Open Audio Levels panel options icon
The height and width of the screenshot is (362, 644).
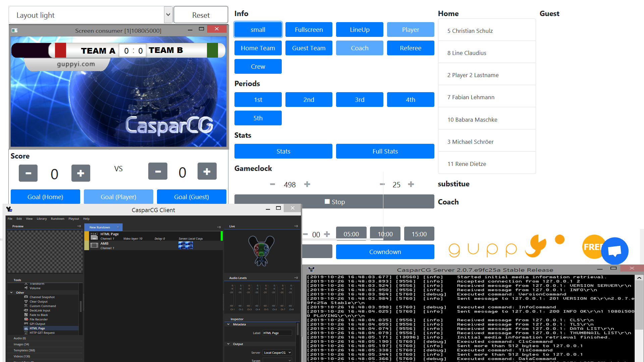(296, 278)
